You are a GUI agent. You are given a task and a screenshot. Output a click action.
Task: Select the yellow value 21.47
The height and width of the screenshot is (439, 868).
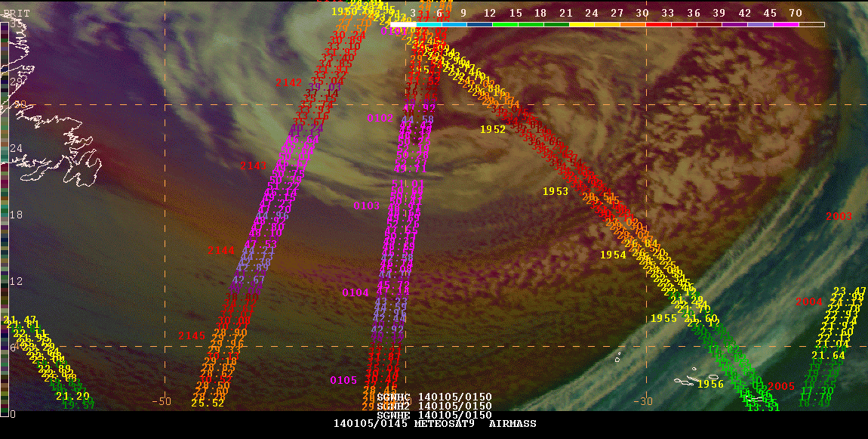pos(20,320)
